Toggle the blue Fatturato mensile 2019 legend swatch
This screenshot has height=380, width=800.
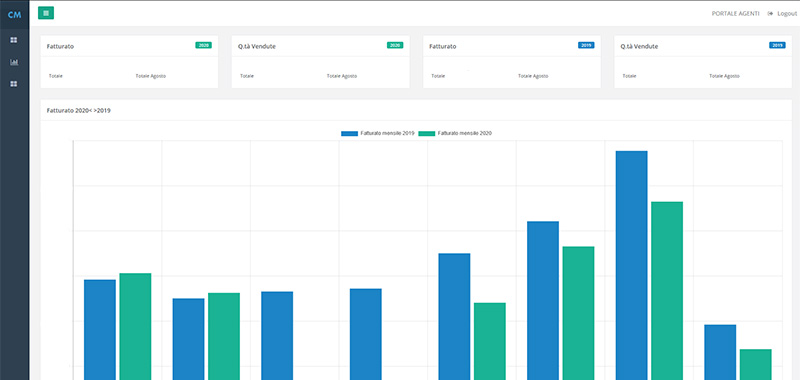click(x=349, y=133)
